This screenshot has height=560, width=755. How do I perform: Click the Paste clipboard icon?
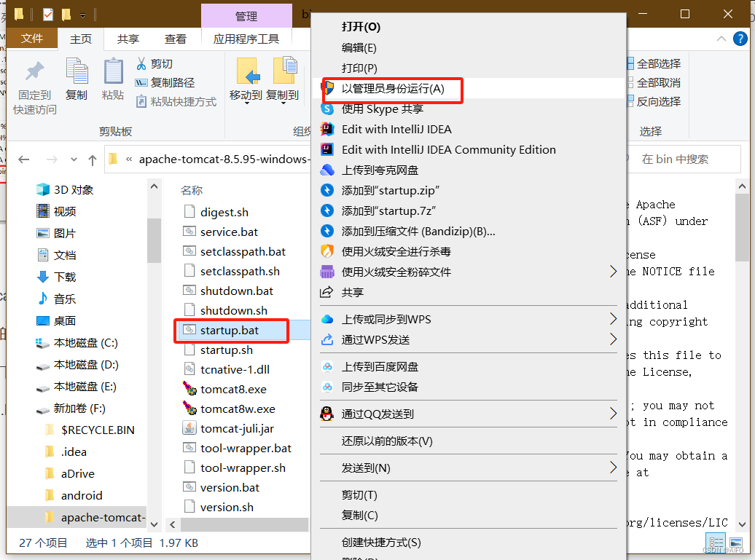coord(114,71)
